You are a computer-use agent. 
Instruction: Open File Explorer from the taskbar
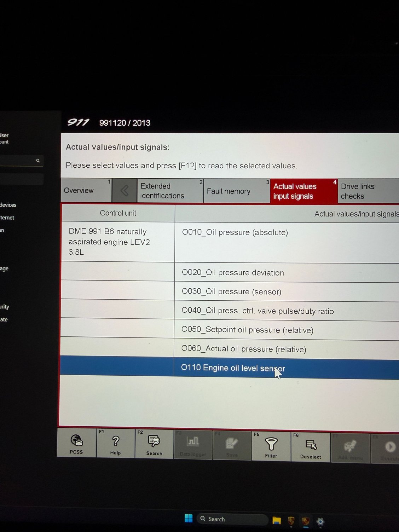[276, 520]
